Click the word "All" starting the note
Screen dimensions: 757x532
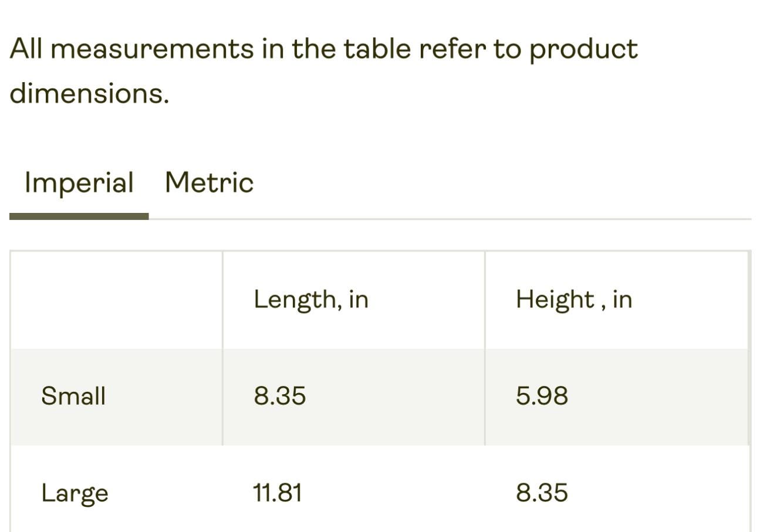coord(26,48)
